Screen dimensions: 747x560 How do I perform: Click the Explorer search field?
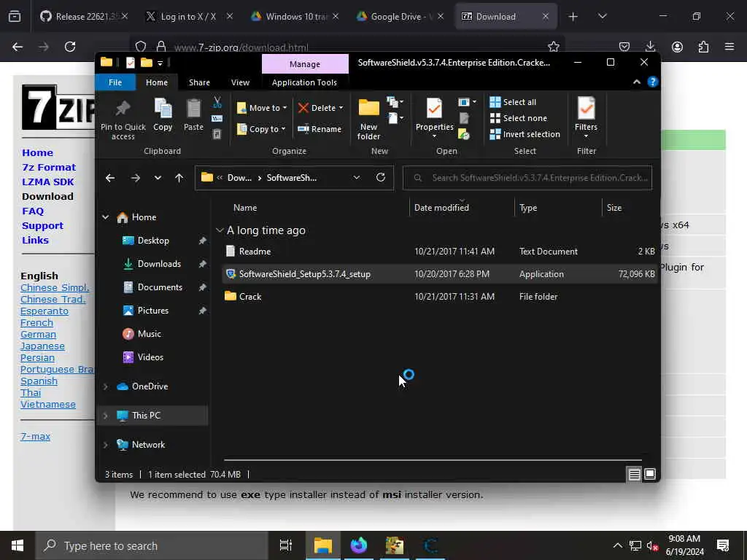point(527,178)
